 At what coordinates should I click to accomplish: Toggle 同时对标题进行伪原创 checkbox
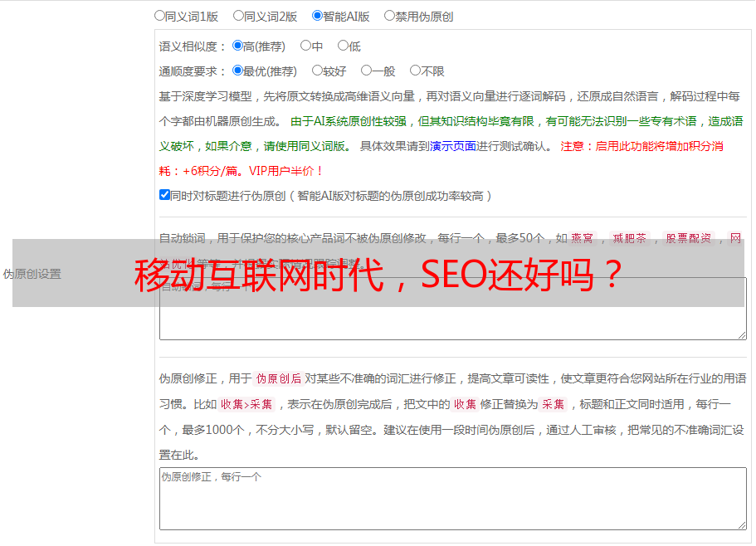click(x=164, y=195)
